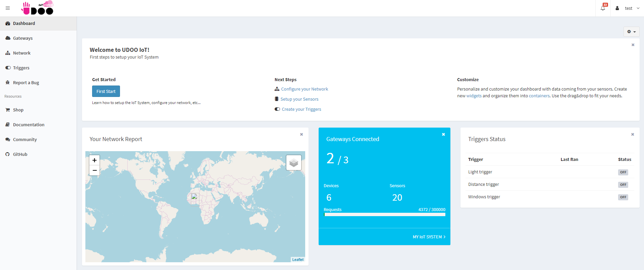The image size is (644, 270).
Task: Click the Requests progress bar
Action: pos(385,214)
